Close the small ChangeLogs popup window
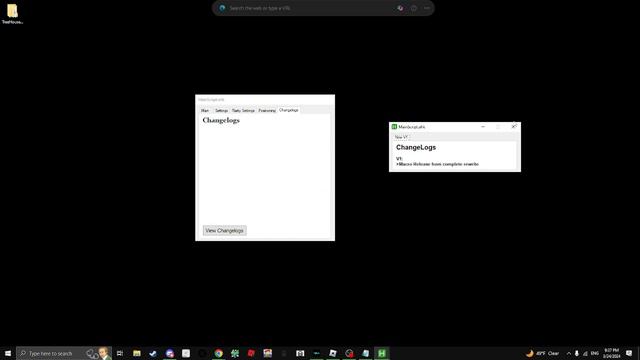 click(x=513, y=127)
